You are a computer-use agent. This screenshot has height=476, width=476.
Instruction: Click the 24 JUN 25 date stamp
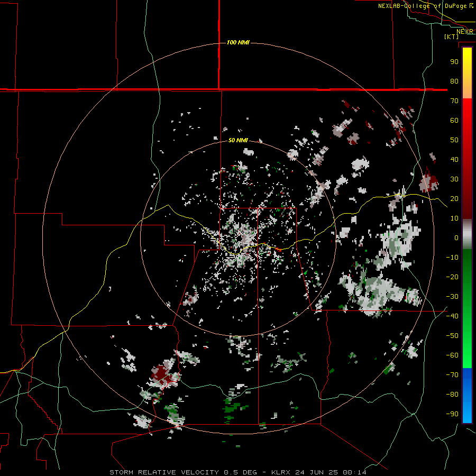[x=317, y=472]
